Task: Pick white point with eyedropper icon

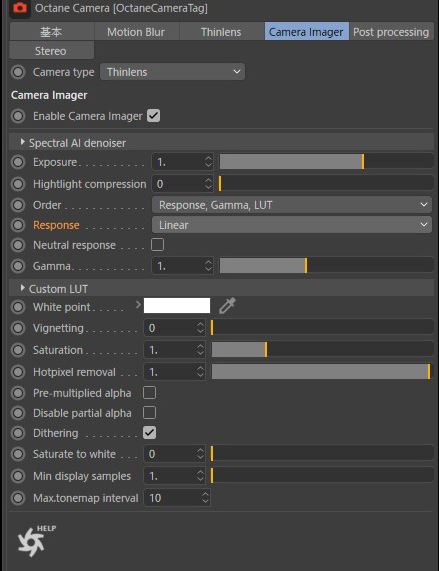Action: pyautogui.click(x=227, y=305)
